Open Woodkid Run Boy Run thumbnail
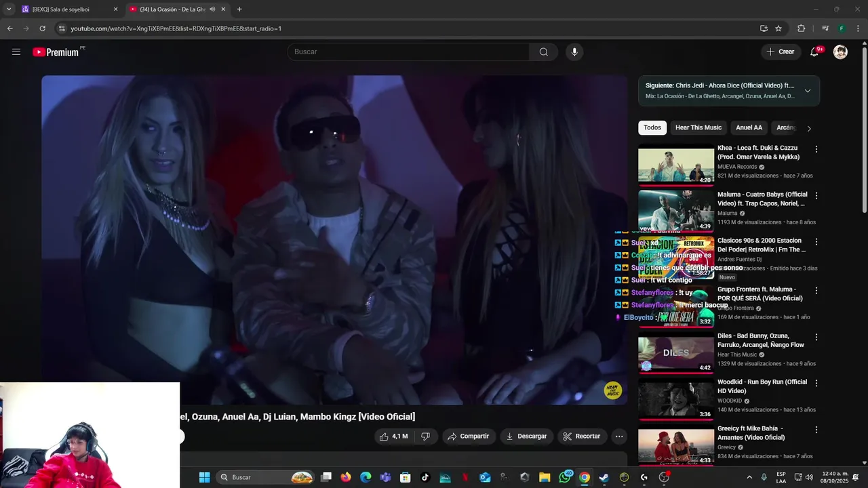868x488 pixels. pyautogui.click(x=676, y=399)
